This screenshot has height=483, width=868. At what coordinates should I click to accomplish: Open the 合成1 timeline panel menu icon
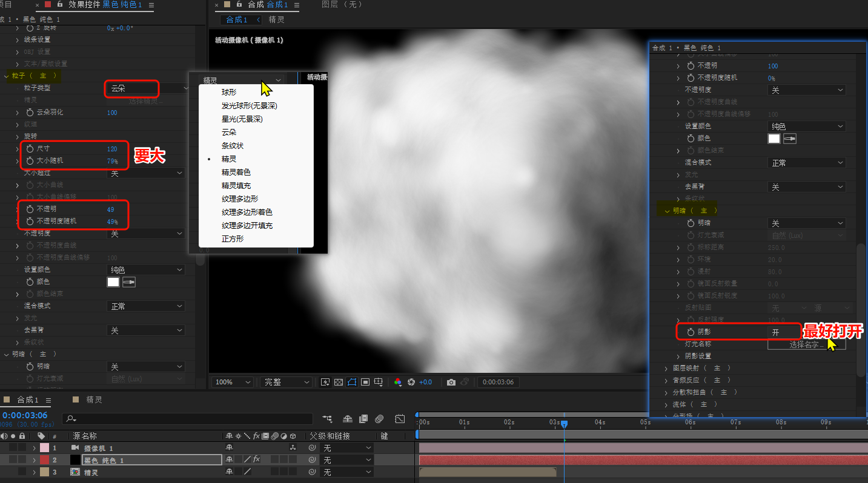pyautogui.click(x=48, y=400)
